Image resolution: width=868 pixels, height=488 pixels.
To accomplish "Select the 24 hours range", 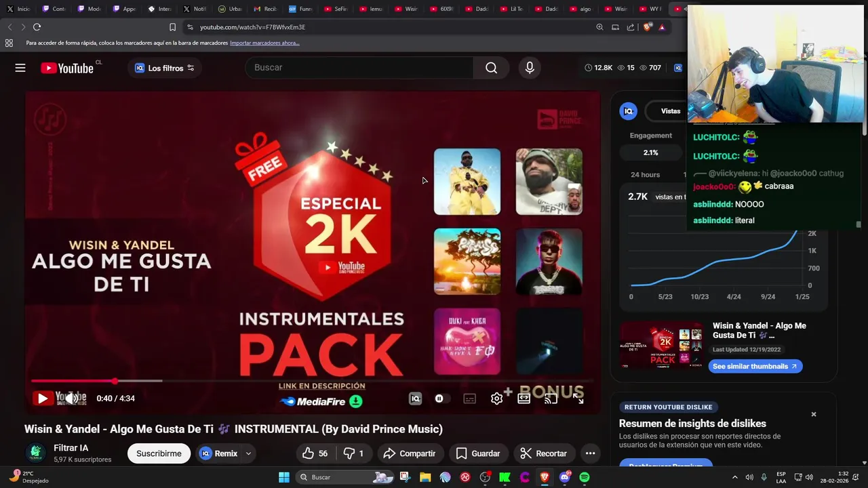I will tap(645, 175).
